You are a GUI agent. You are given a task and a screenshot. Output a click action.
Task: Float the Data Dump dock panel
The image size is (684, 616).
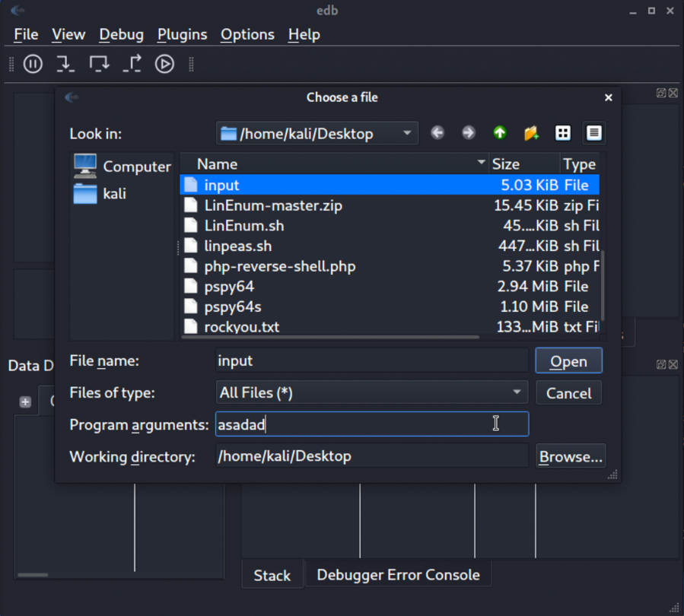(x=661, y=364)
